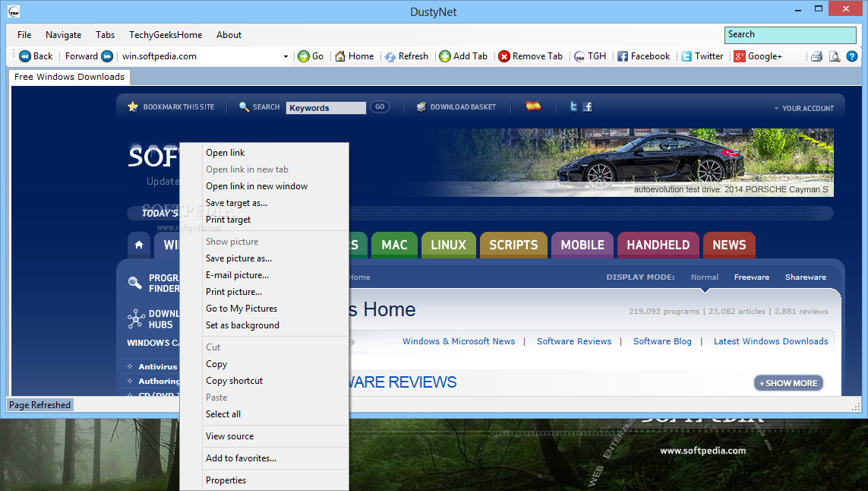
Task: Open the About menu
Action: (x=229, y=34)
